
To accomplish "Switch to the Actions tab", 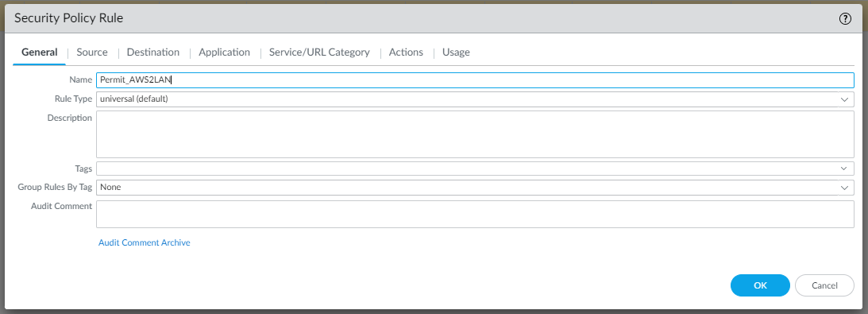I will tap(406, 52).
